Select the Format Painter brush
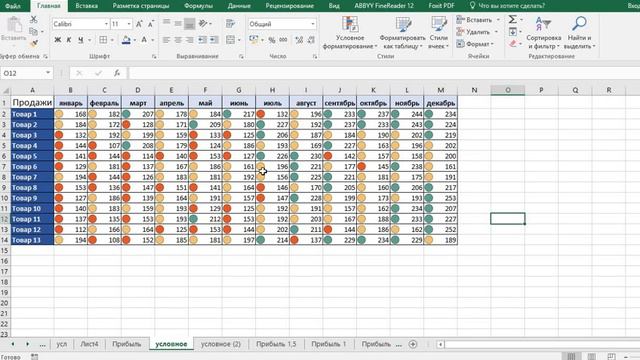 coord(33,43)
